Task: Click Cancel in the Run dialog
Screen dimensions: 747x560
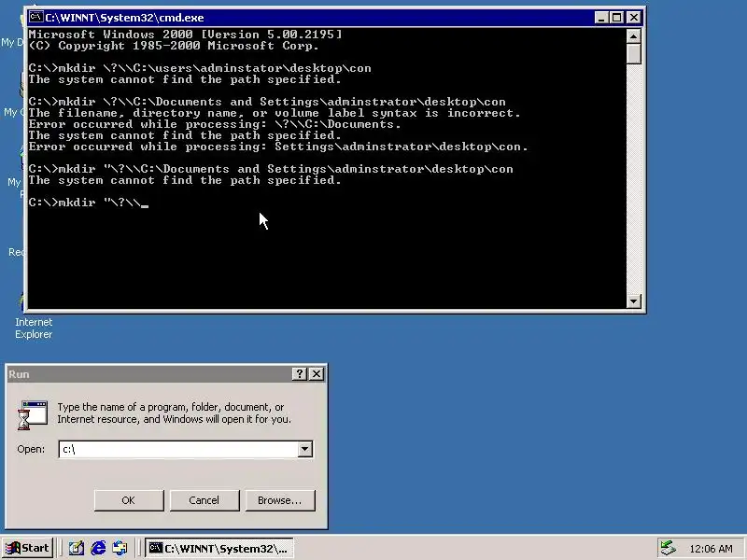Action: [204, 500]
